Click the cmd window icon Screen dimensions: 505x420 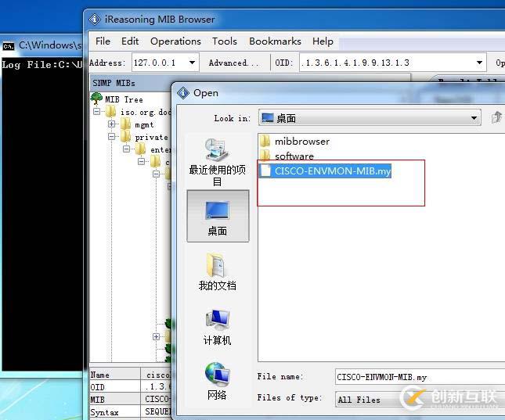(x=9, y=46)
